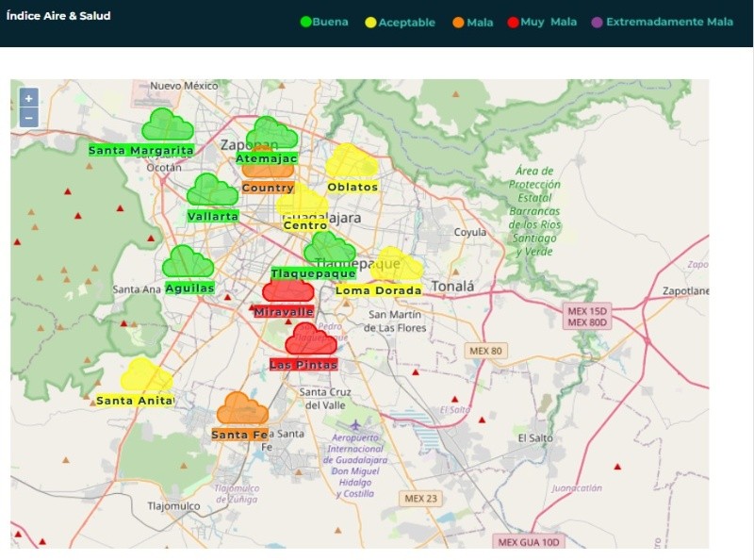This screenshot has width=754, height=560.
Task: Open the Aguilas station cloud marker
Action: pyautogui.click(x=188, y=262)
